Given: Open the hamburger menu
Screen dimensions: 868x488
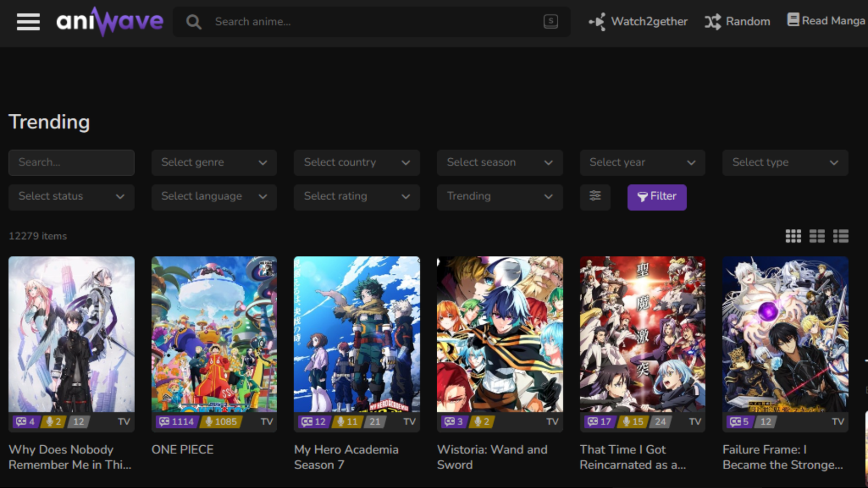Looking at the screenshot, I should click(x=28, y=22).
